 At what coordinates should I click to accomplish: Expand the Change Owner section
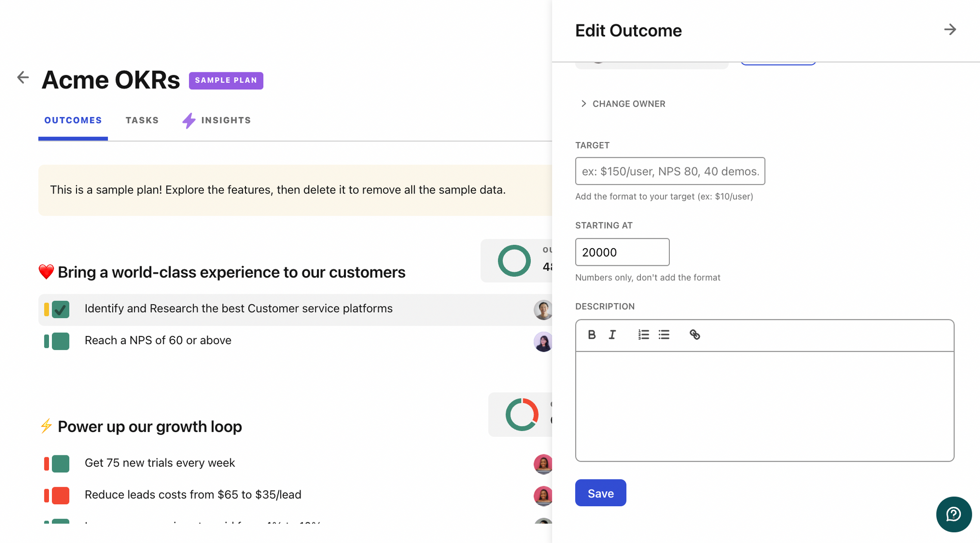[x=623, y=104]
